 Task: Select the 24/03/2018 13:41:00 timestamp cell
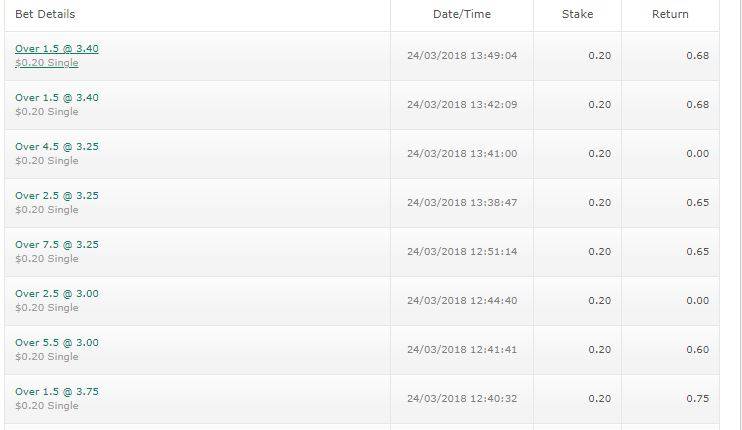(x=462, y=154)
